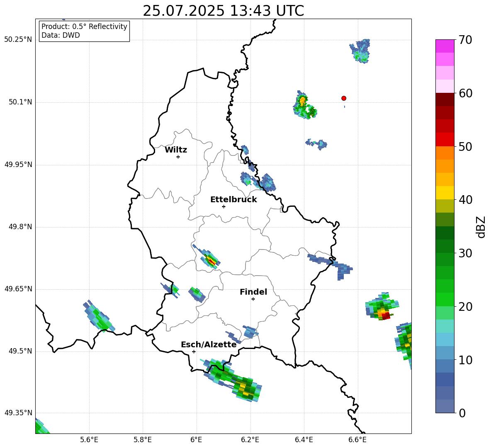
Task: Click the 6.4°E longitude label
Action: [x=304, y=440]
